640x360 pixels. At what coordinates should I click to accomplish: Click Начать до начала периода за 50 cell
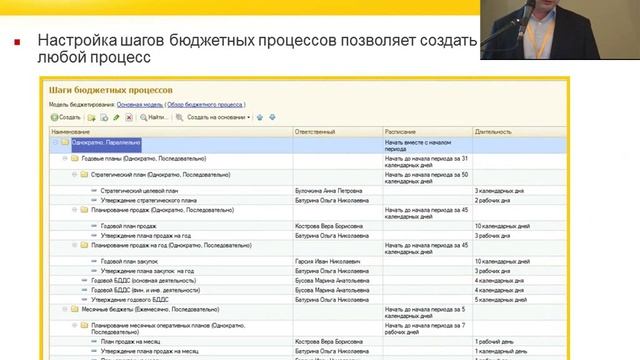point(427,178)
